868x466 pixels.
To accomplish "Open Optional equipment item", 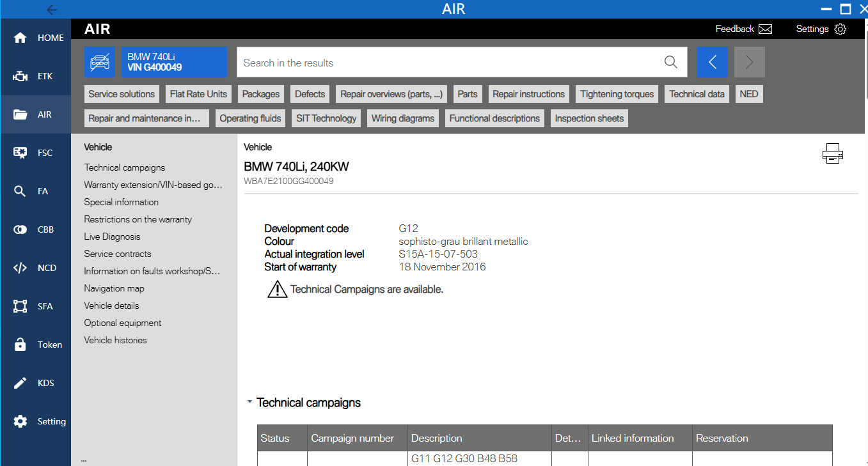I will pyautogui.click(x=123, y=323).
